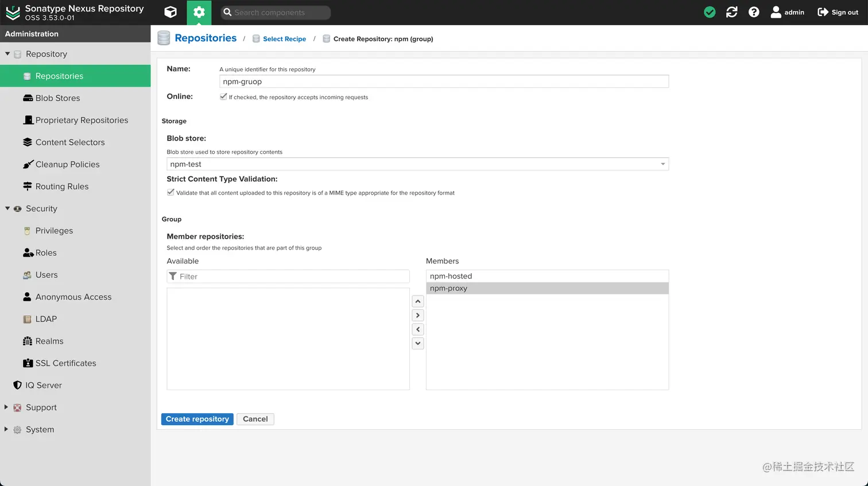The width and height of the screenshot is (868, 486).
Task: Open the Browse cube icon in header
Action: tap(170, 12)
